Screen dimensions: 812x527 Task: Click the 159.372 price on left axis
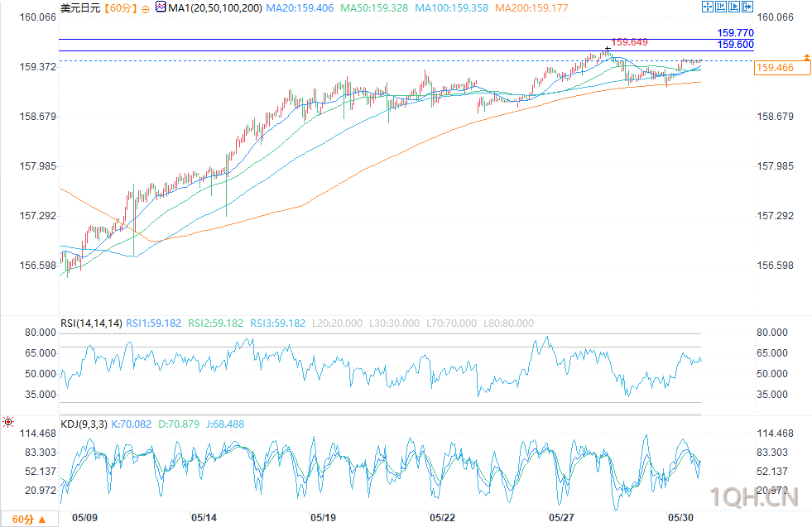click(x=38, y=67)
